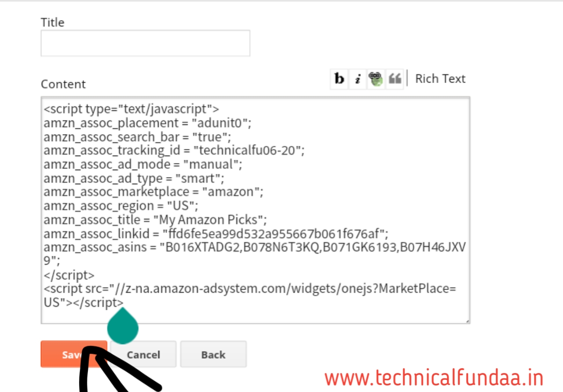Viewport: 563px width, 392px height.
Task: Click the line containing technicalfu06-20 tracking id
Action: tap(174, 150)
